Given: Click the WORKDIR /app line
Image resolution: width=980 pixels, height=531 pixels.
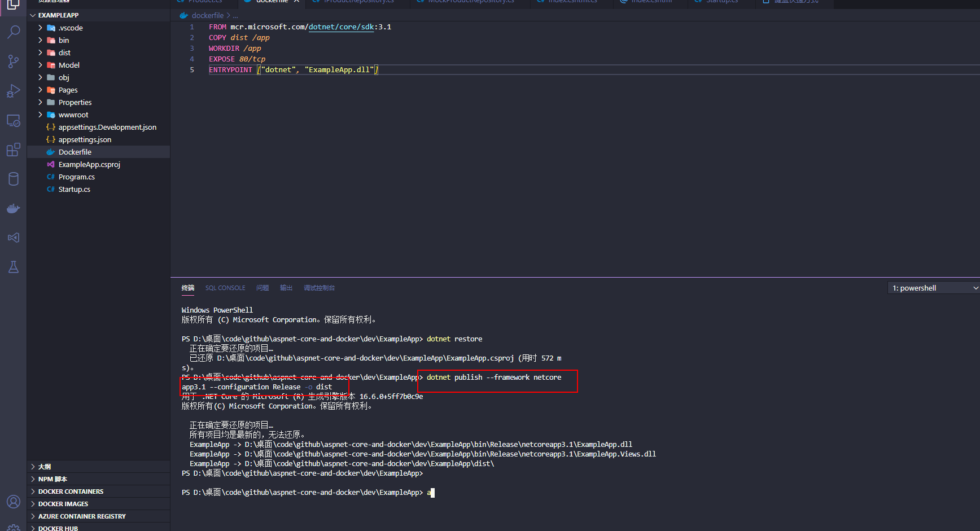Looking at the screenshot, I should 235,48.
